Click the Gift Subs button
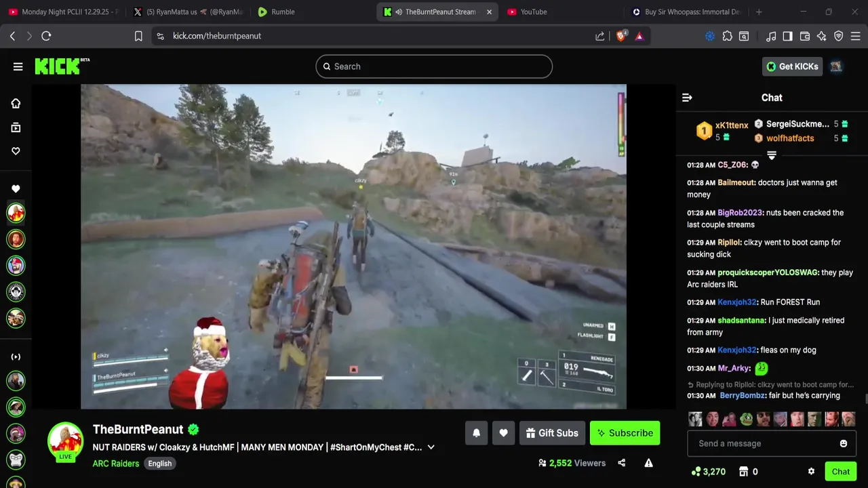 (x=552, y=433)
